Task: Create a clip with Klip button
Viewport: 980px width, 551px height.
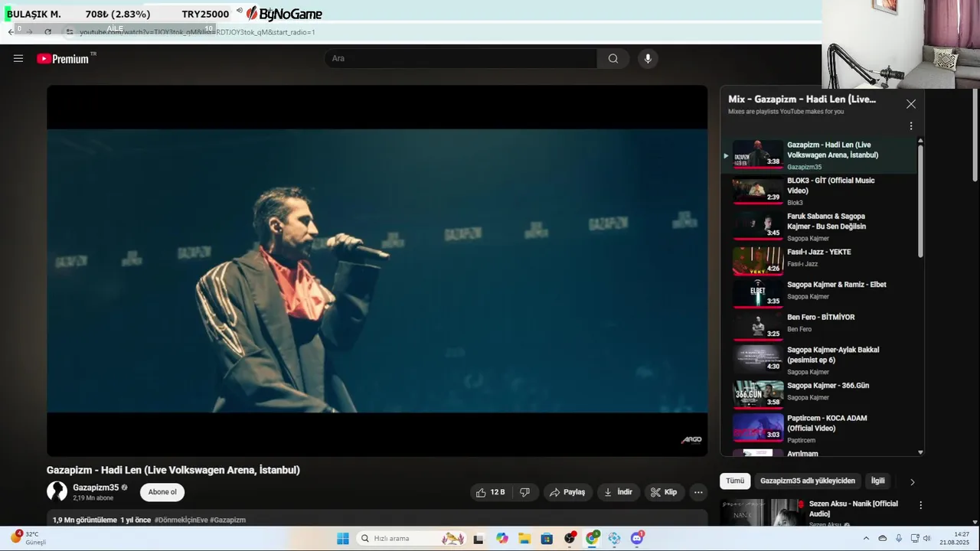Action: tap(664, 492)
